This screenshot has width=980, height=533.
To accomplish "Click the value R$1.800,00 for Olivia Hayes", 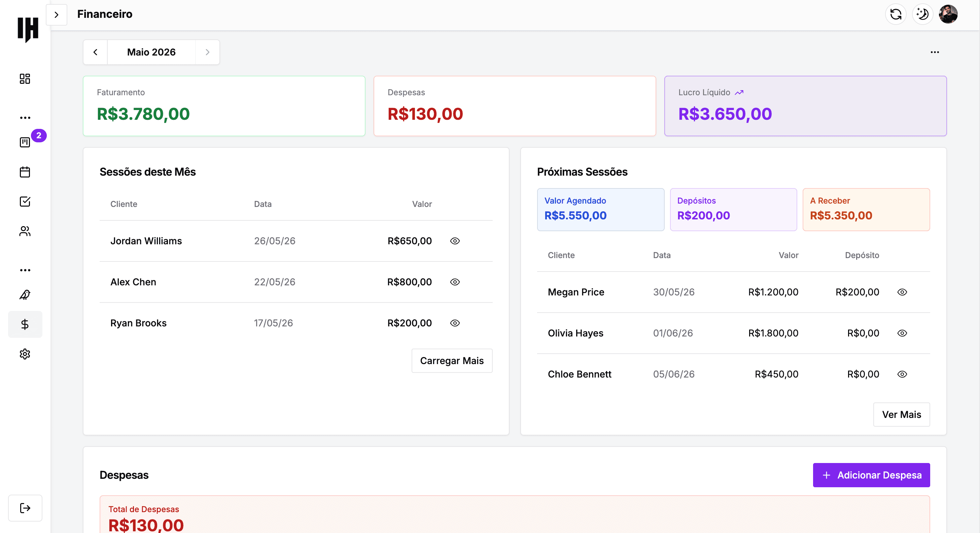I will [x=773, y=333].
